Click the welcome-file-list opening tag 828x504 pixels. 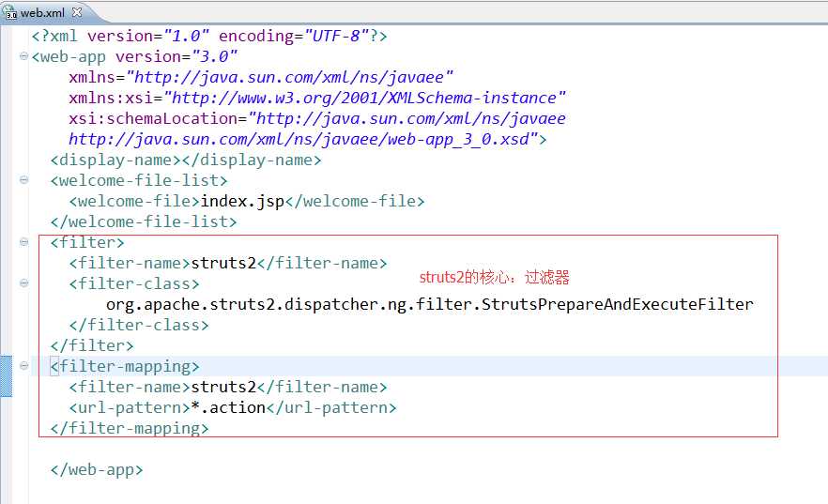tap(139, 180)
